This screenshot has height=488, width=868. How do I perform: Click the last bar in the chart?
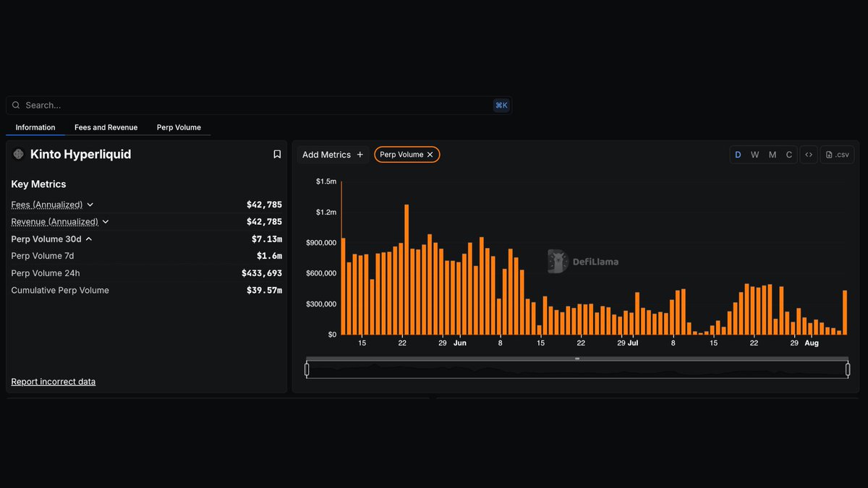click(845, 312)
